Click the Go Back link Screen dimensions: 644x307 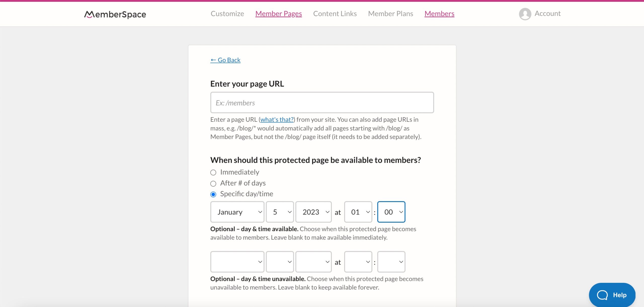tap(225, 60)
